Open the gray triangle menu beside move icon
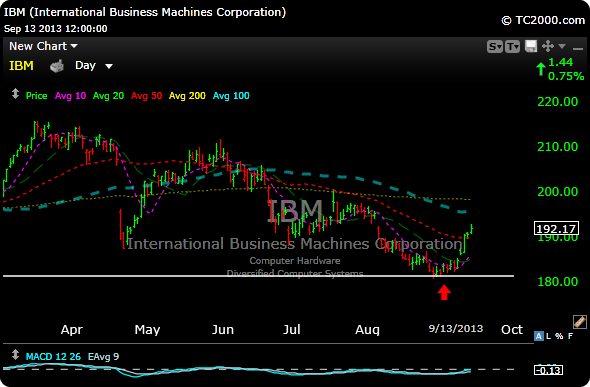Viewport: 590px width, 387px height. tap(562, 46)
